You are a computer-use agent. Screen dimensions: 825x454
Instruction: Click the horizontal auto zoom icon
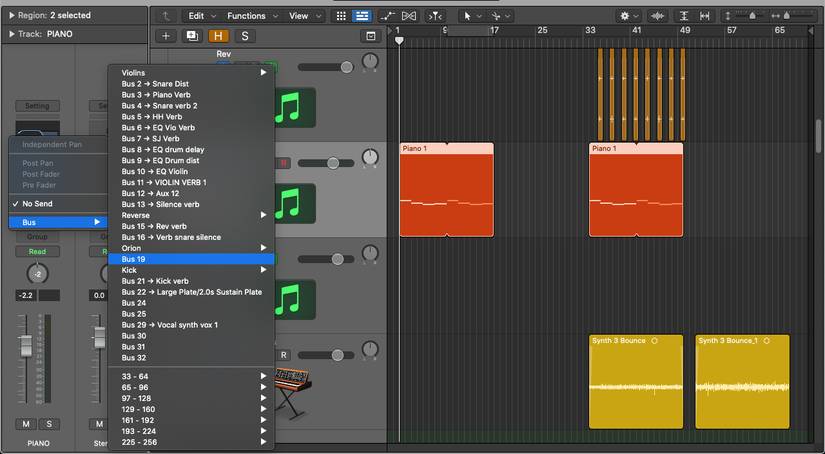pyautogui.click(x=705, y=16)
